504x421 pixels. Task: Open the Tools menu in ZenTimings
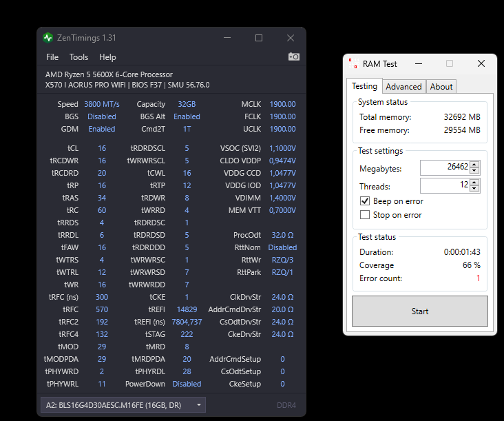[78, 57]
